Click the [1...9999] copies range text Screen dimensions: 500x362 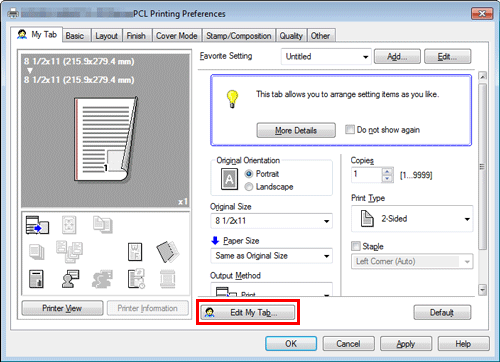click(x=416, y=175)
